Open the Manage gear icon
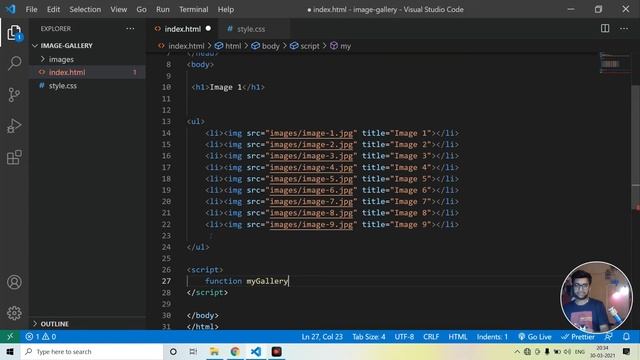The height and width of the screenshot is (360, 640). point(14,313)
